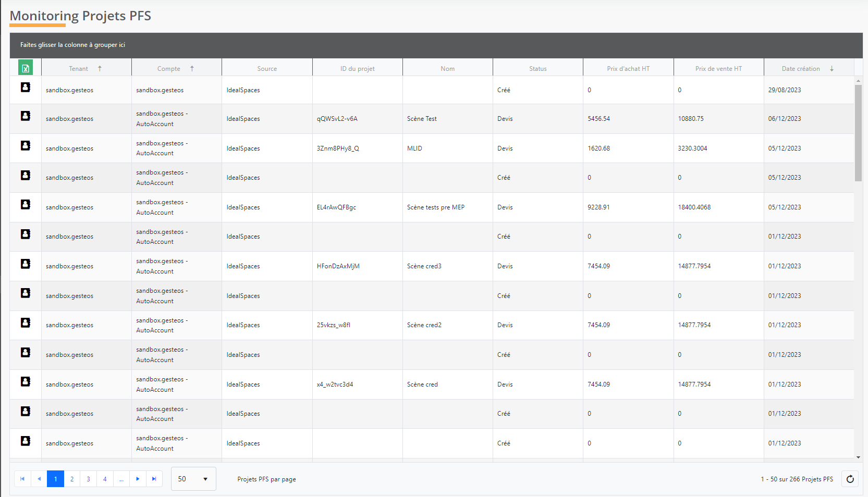This screenshot has height=497, width=868.
Task: Click the refresh icon beside the project count
Action: click(850, 479)
